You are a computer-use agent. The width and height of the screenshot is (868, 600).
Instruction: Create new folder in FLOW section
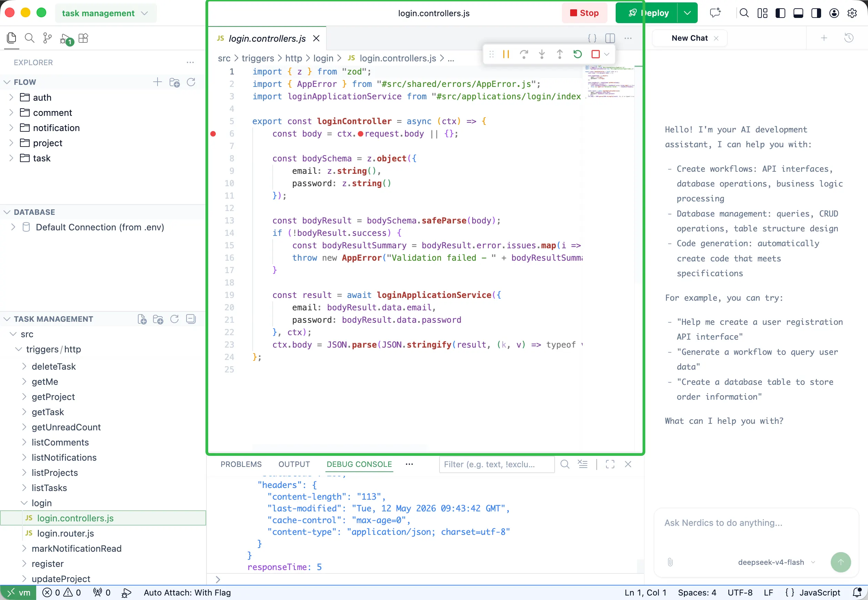tap(174, 82)
